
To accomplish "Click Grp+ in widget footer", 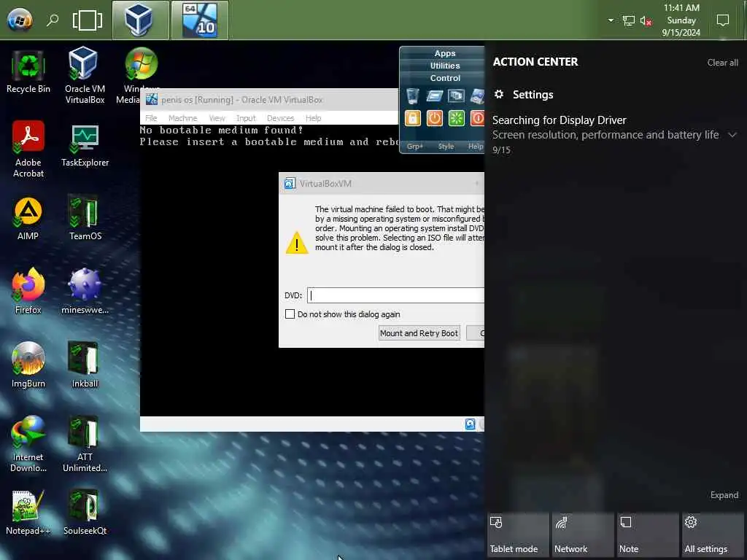I will tap(415, 146).
